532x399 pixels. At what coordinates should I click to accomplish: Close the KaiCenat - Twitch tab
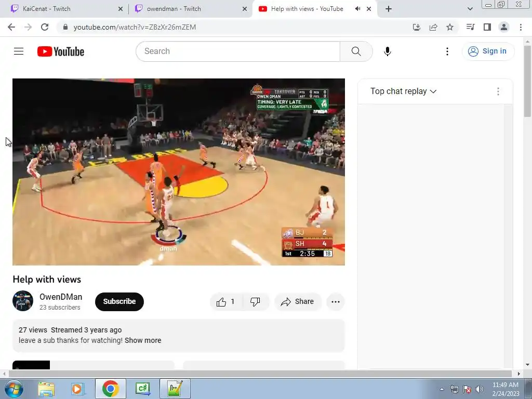pos(121,9)
